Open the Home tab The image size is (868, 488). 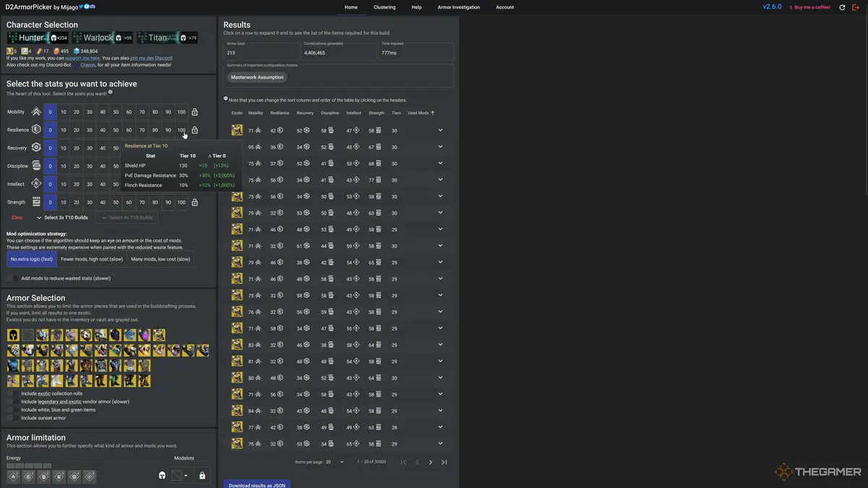[x=351, y=7]
